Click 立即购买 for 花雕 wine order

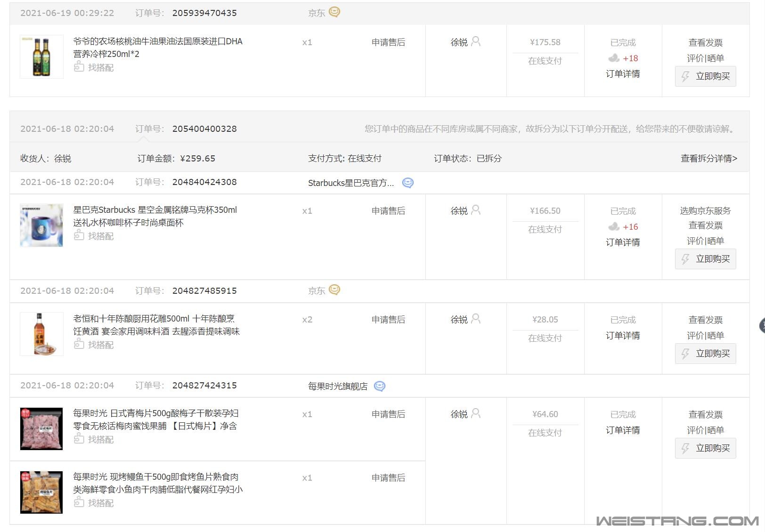(705, 354)
